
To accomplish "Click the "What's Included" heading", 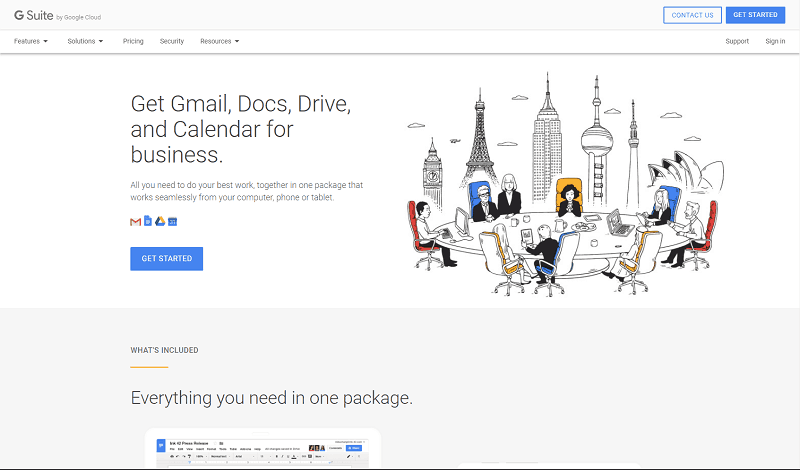I will click(x=164, y=350).
